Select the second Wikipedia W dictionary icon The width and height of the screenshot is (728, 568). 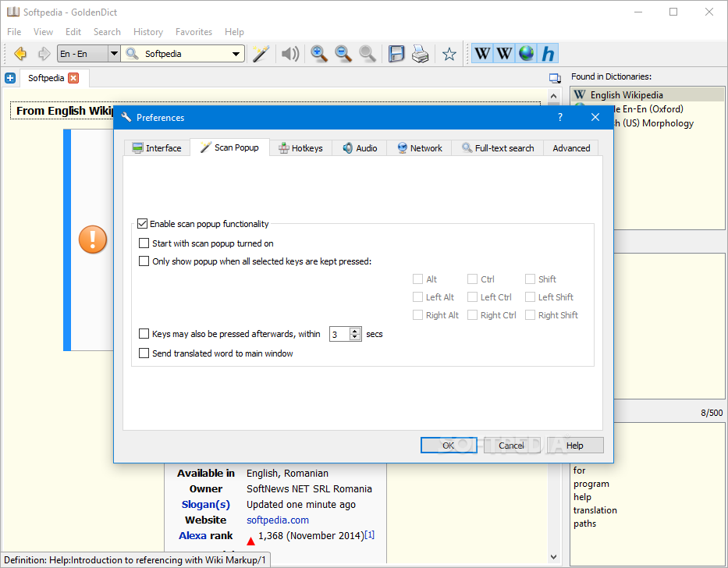[x=504, y=54]
